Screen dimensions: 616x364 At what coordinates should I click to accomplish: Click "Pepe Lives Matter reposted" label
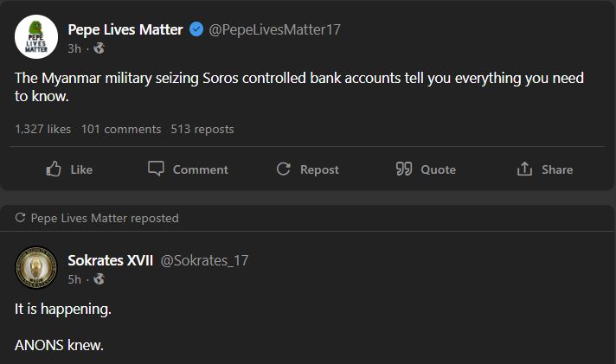tap(105, 219)
